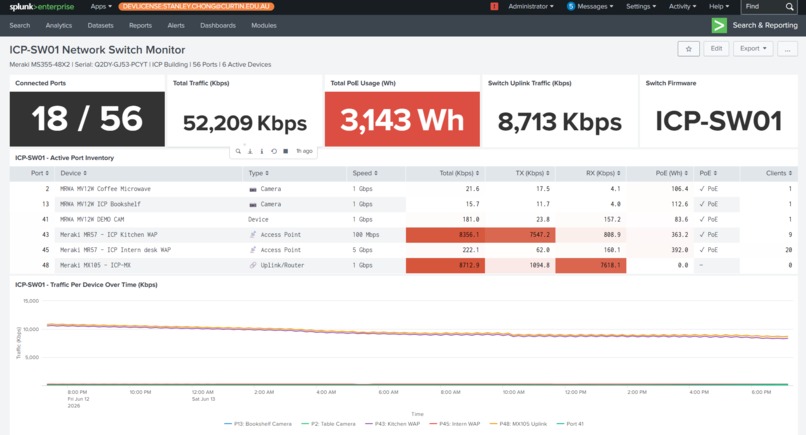The image size is (806, 435).
Task: Open search on the panel toolbar
Action: [x=238, y=151]
